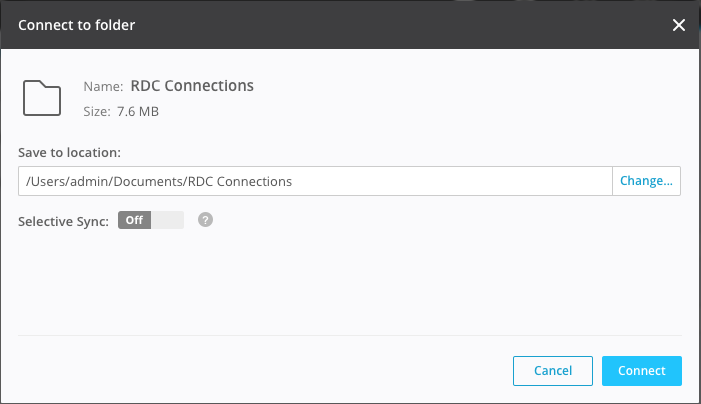Click the light empty half of the Selective Sync switch
The width and height of the screenshot is (701, 404).
(x=168, y=220)
